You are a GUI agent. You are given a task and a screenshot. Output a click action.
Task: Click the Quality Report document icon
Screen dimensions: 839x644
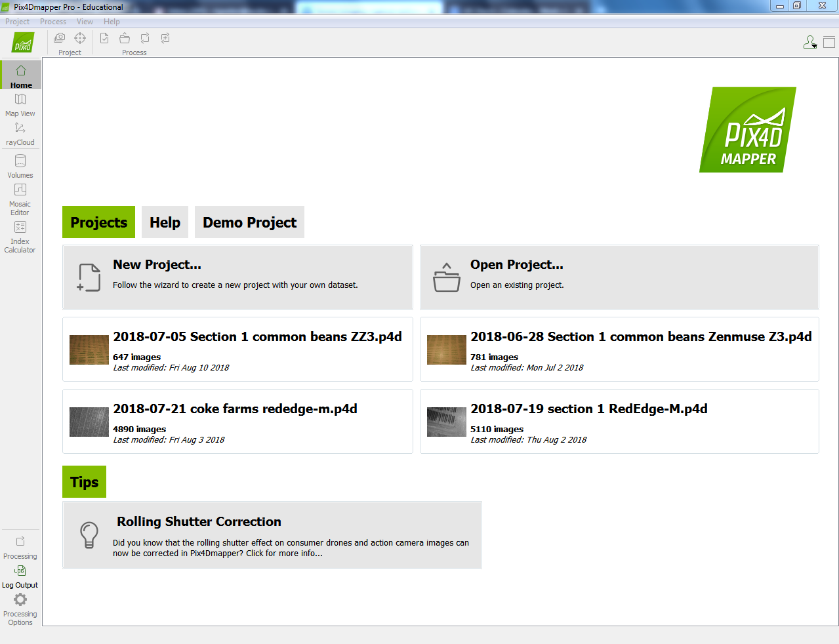click(104, 38)
